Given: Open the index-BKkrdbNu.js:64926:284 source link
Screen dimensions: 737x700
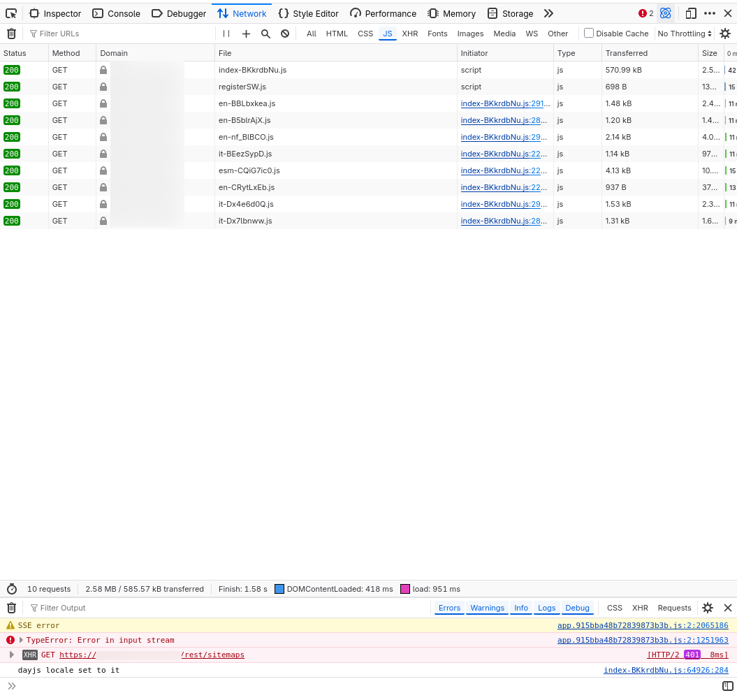Looking at the screenshot, I should 666,670.
